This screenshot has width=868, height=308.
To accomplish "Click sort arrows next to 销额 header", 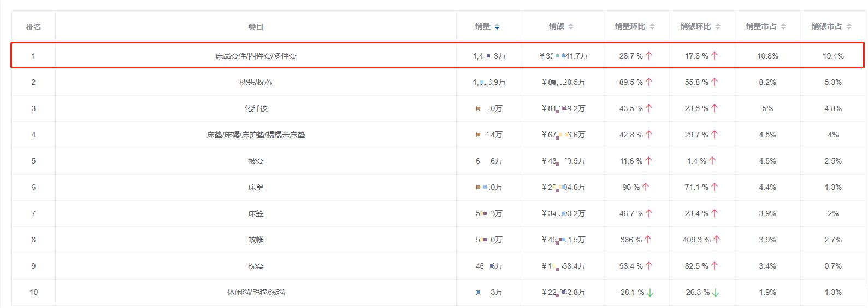I will (571, 27).
